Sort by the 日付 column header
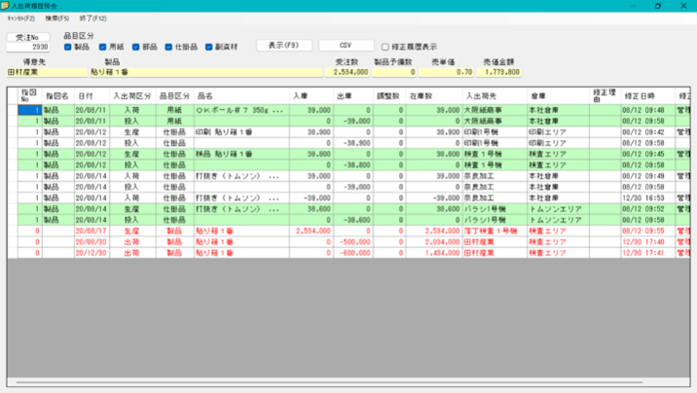The height and width of the screenshot is (393, 697). tap(92, 96)
